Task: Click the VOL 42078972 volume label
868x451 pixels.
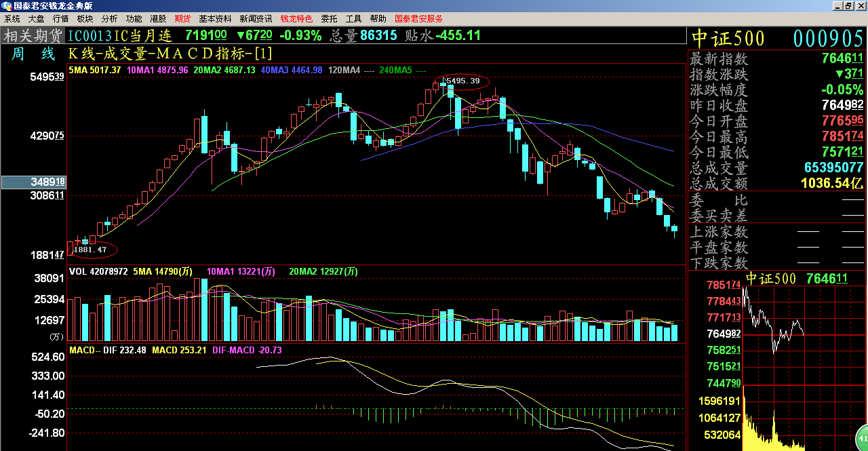Action: point(99,271)
